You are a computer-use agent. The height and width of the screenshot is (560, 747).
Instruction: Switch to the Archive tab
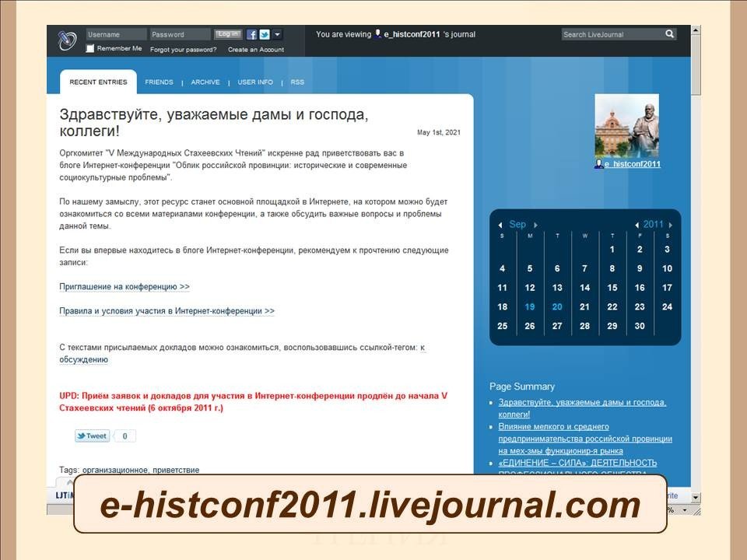tap(205, 82)
